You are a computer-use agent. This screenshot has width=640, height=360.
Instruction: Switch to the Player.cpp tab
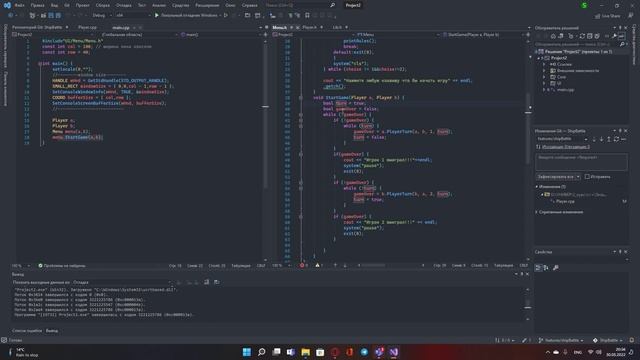87,27
